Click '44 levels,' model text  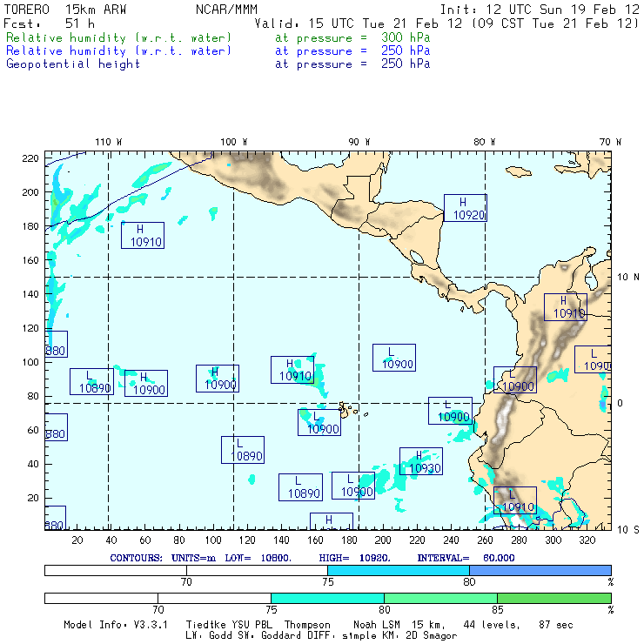[492, 625]
